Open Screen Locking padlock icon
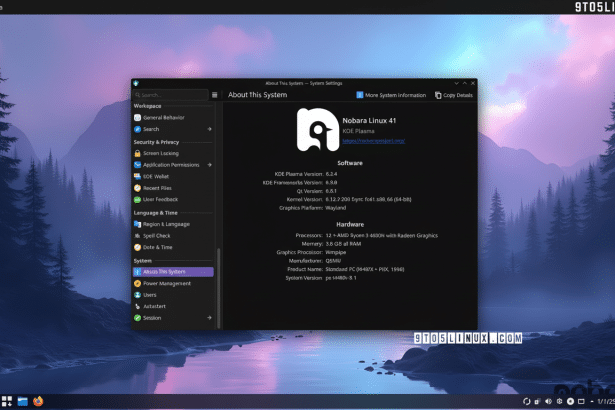Screen dimensions: 615x410 click(137, 153)
